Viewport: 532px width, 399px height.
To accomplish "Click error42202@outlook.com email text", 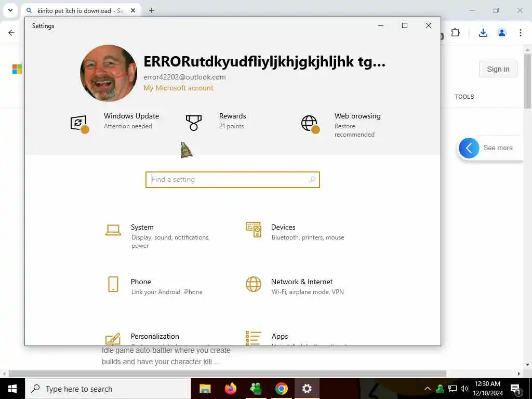I will 184,77.
